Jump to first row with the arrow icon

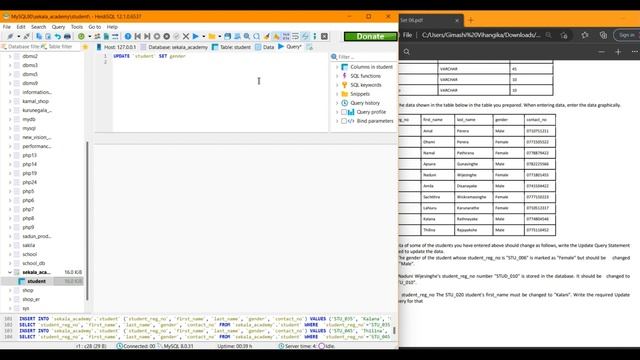tap(138, 36)
